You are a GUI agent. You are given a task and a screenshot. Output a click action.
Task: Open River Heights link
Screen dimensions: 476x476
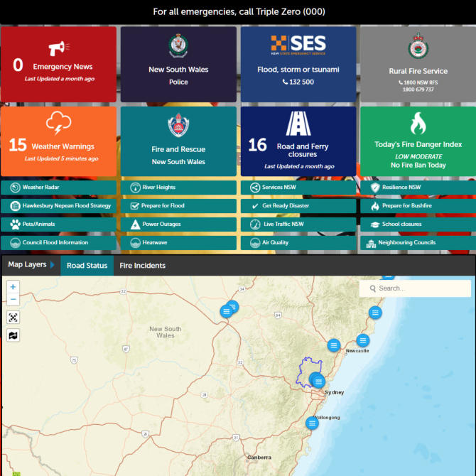178,188
